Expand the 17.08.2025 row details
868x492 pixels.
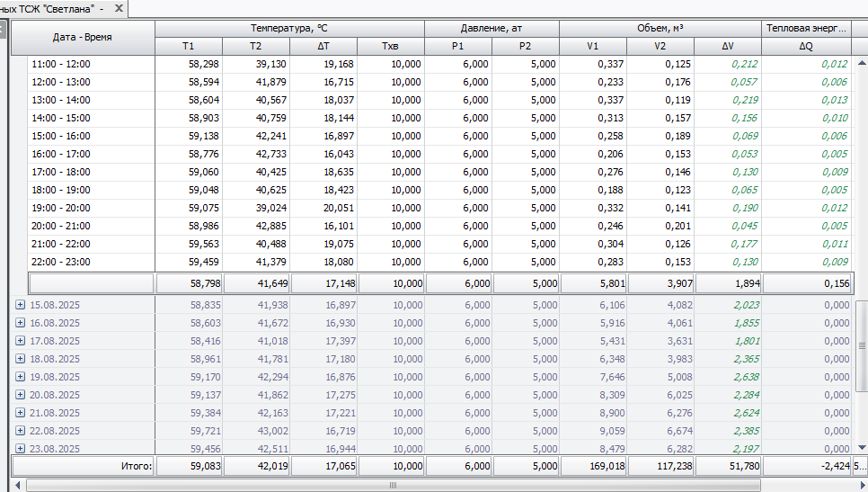pos(20,341)
